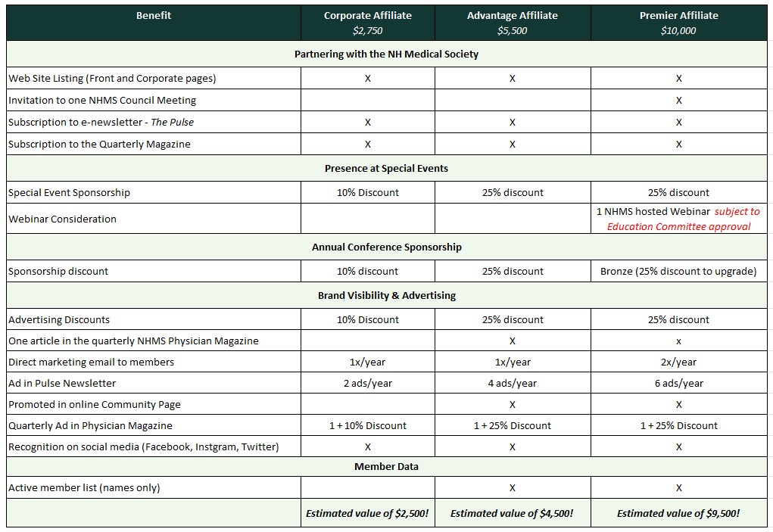Select the Member Data section heading
The width and height of the screenshot is (773, 532).
(x=386, y=466)
